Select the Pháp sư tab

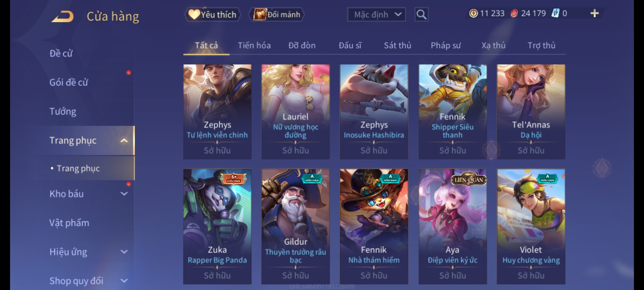[x=445, y=45]
